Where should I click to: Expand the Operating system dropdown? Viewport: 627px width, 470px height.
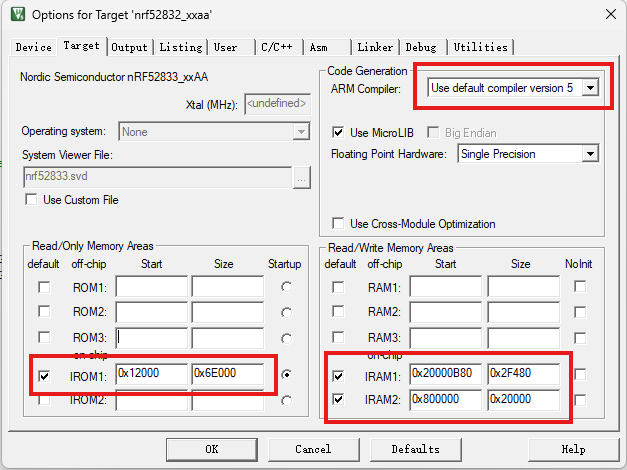[x=301, y=131]
